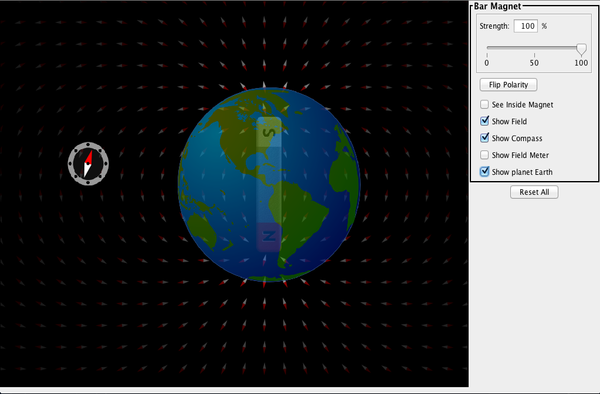Click the Strength label
The height and width of the screenshot is (394, 600).
click(x=494, y=26)
